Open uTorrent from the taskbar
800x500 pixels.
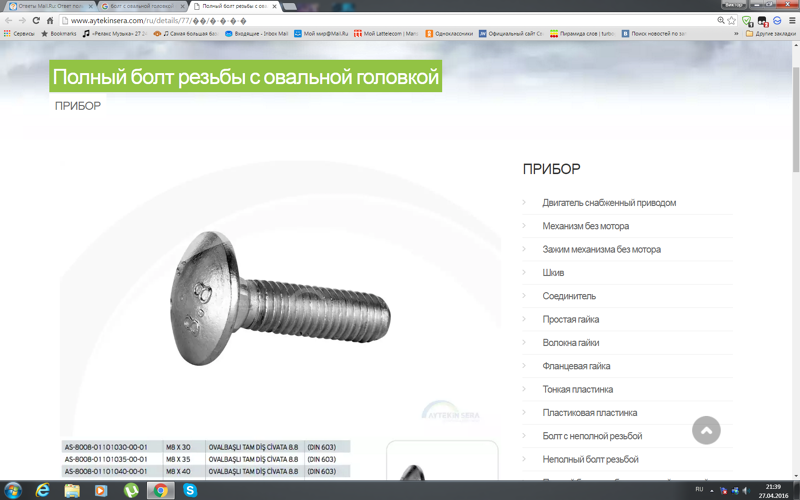pos(131,490)
